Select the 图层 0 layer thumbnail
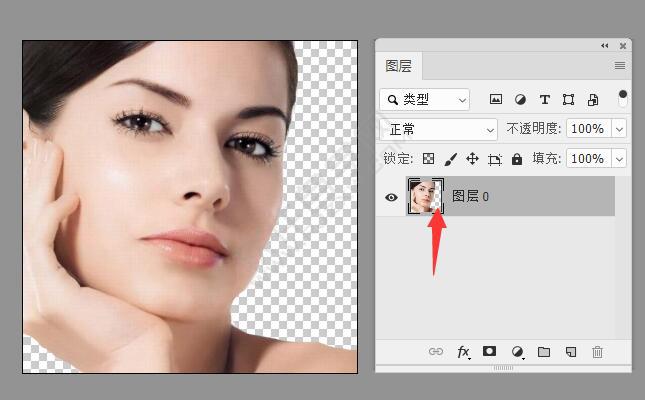 pos(425,196)
